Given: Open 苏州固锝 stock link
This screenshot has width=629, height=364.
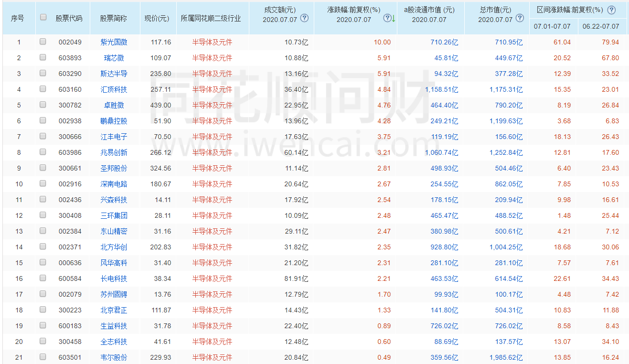Looking at the screenshot, I should click(114, 294).
